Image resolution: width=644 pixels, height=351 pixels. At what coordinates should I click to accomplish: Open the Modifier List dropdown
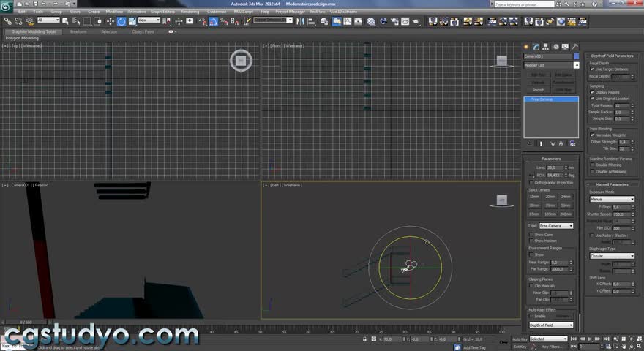551,65
